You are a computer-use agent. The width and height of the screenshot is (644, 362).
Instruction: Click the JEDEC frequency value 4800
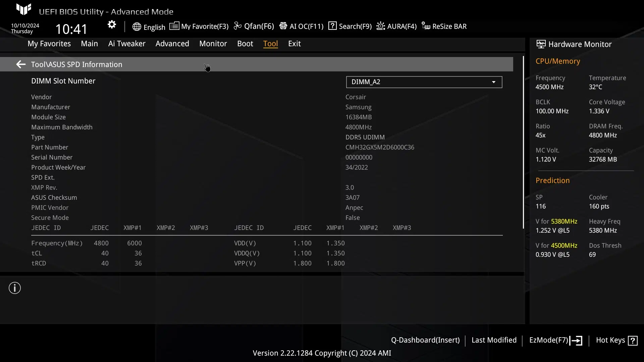[x=101, y=243]
